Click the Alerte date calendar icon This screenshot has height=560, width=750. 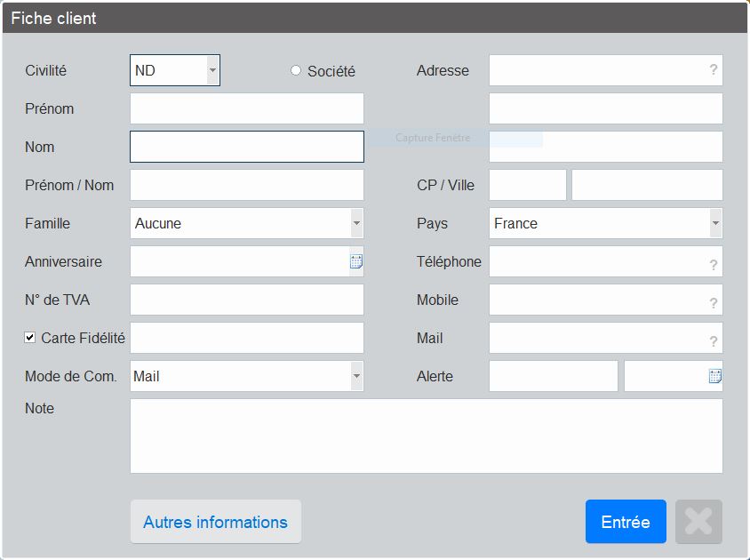[x=714, y=376]
